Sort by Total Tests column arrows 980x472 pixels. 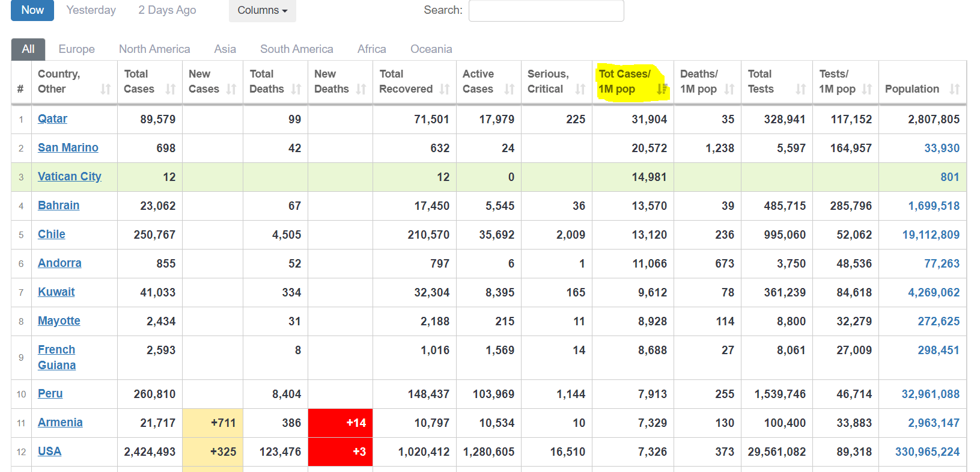click(801, 89)
